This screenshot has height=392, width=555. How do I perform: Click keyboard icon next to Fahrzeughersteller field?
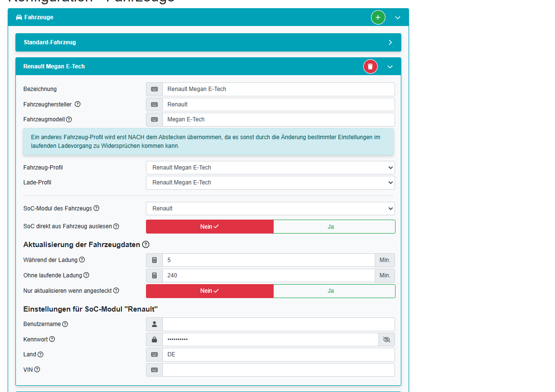(154, 105)
